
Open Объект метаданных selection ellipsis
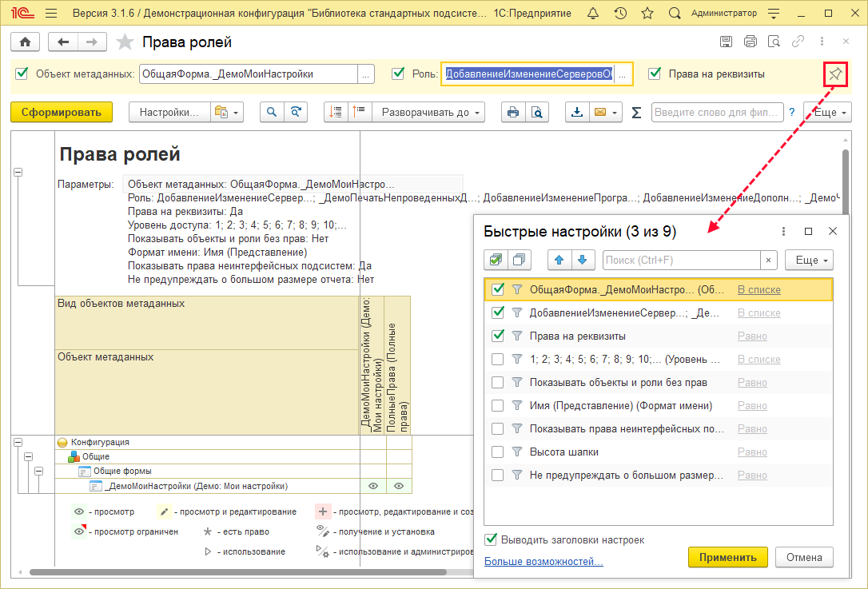coord(366,74)
